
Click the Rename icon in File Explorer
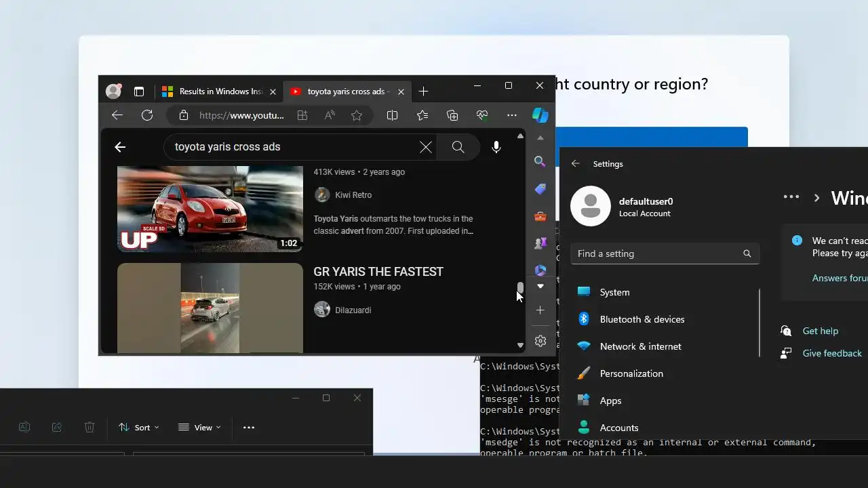click(24, 427)
